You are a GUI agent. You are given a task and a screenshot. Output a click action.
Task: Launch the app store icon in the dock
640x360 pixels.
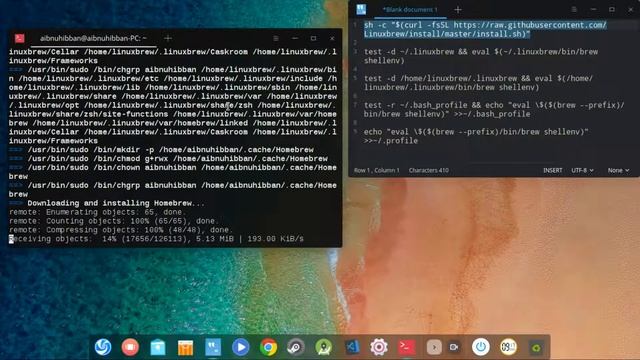point(185,347)
